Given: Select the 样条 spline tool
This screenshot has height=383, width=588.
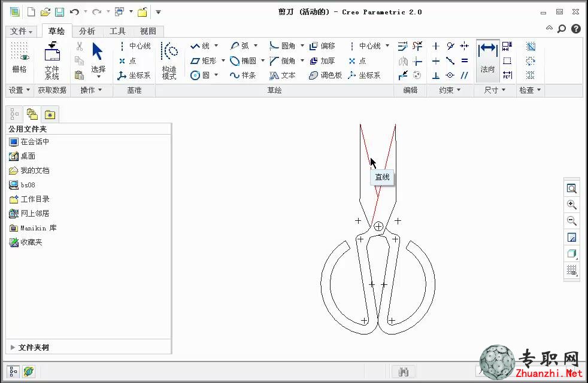Looking at the screenshot, I should [x=243, y=75].
